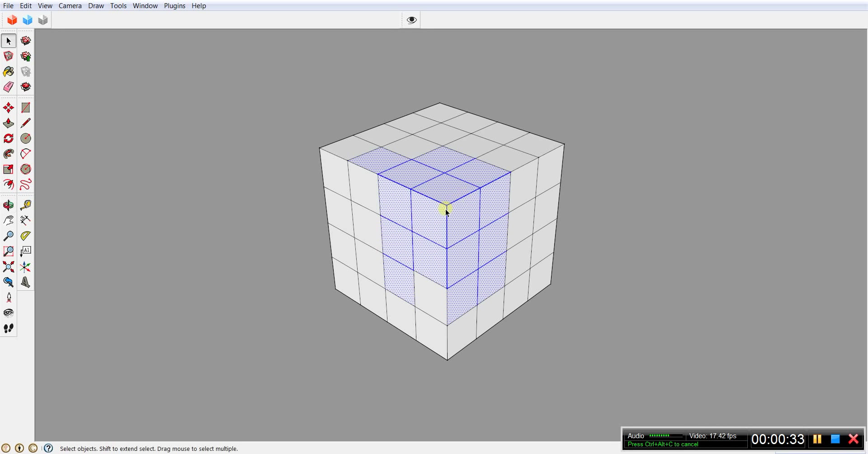Open the Camera menu
The image size is (868, 454).
[70, 6]
